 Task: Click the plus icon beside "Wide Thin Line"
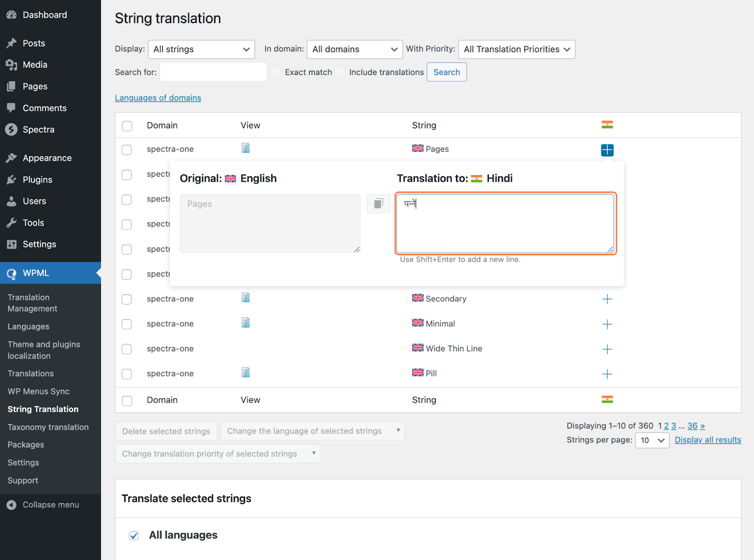pyautogui.click(x=607, y=349)
